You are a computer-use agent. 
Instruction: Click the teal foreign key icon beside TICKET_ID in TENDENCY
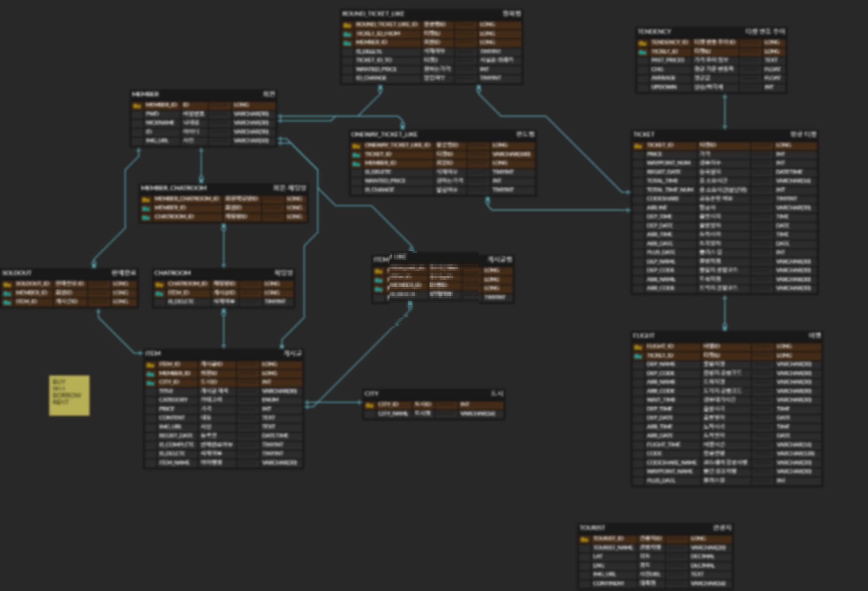click(x=642, y=52)
